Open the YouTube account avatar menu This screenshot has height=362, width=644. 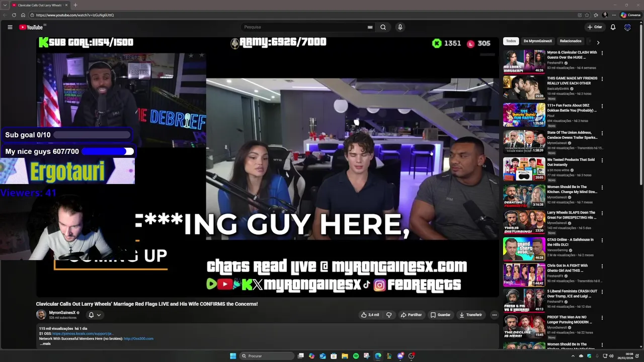(x=627, y=27)
